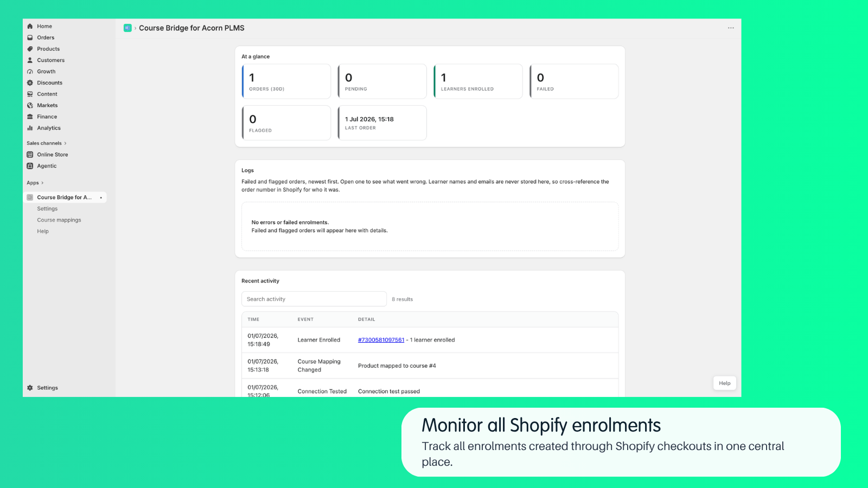Screen dimensions: 868x488
Task: Click the Course Bridge app icon in sidebar
Action: [30, 197]
